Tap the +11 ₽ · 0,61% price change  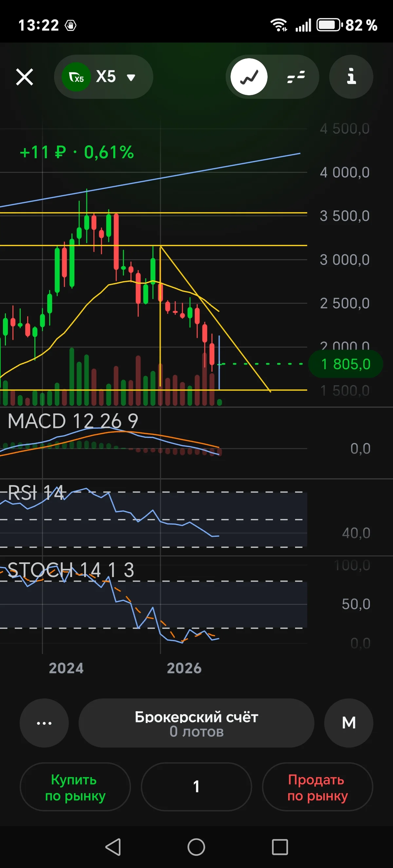point(77,152)
